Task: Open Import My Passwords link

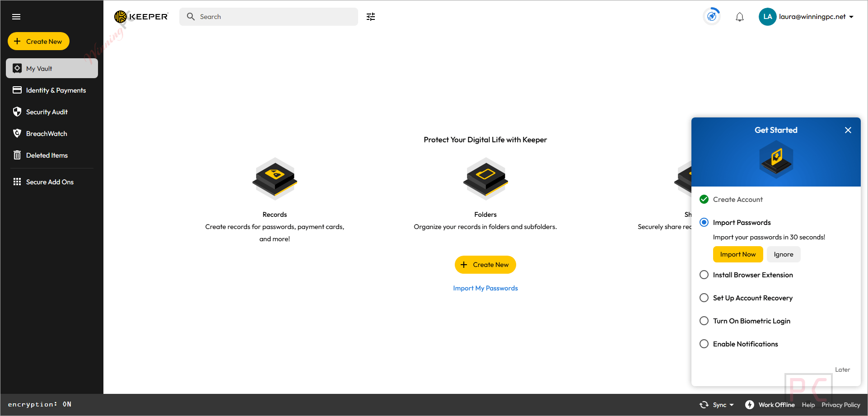Action: pyautogui.click(x=485, y=288)
